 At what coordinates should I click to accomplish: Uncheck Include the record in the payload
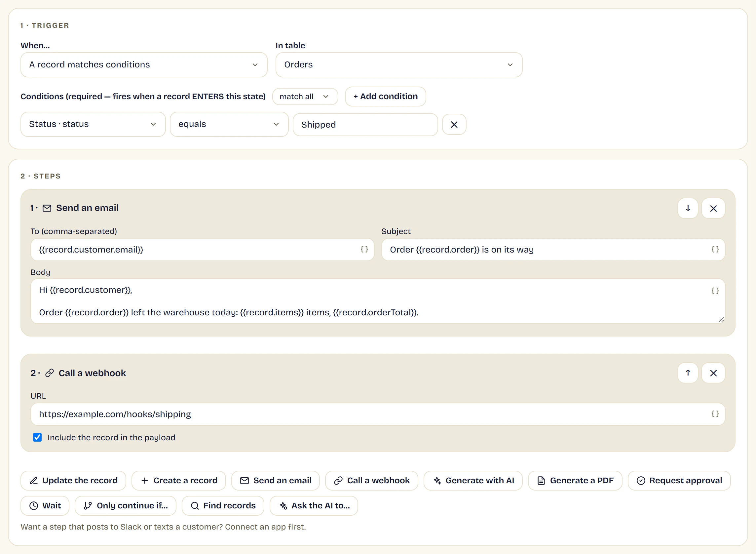point(37,437)
